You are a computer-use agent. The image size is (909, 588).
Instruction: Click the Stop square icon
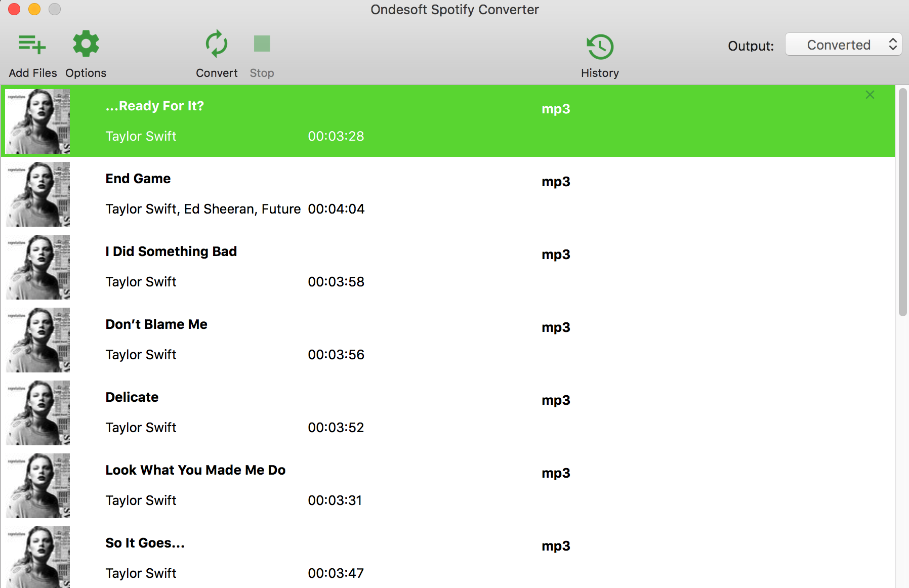tap(261, 44)
